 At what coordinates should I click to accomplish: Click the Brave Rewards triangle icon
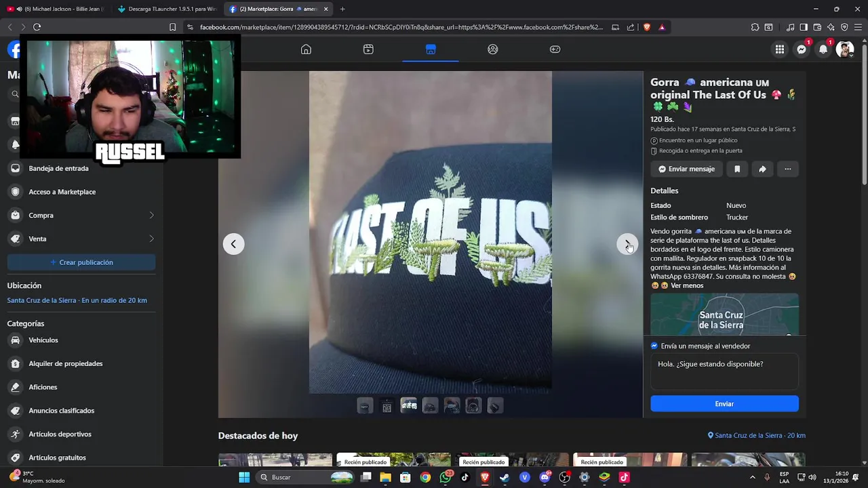662,27
